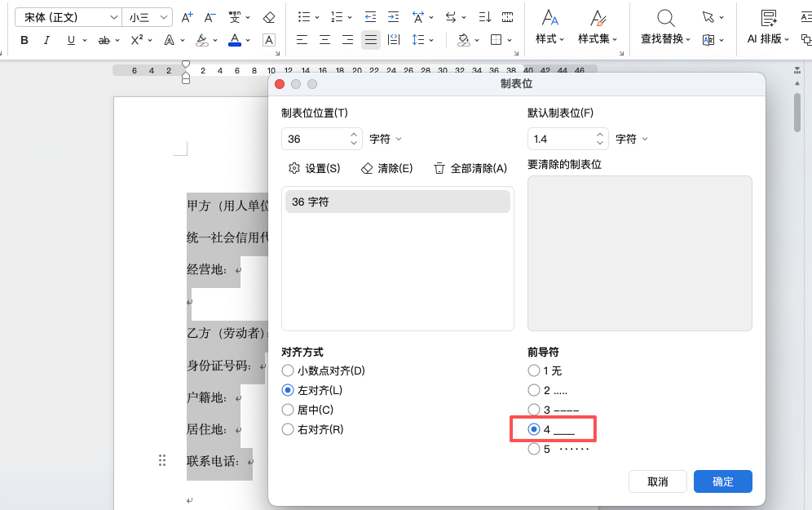Screen dimensions: 812x510
Task: Click the sort icon
Action: (x=485, y=17)
